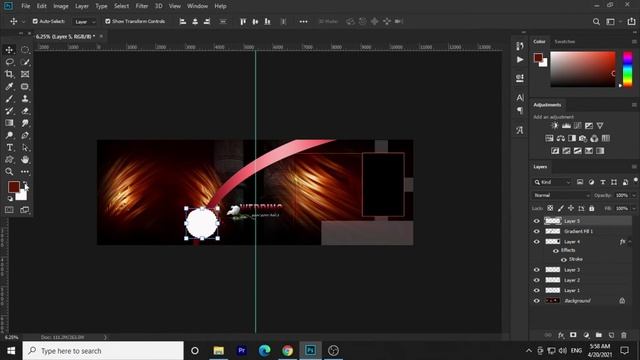Select the Path Selection arrow tool
640x360 pixels.
[25, 147]
